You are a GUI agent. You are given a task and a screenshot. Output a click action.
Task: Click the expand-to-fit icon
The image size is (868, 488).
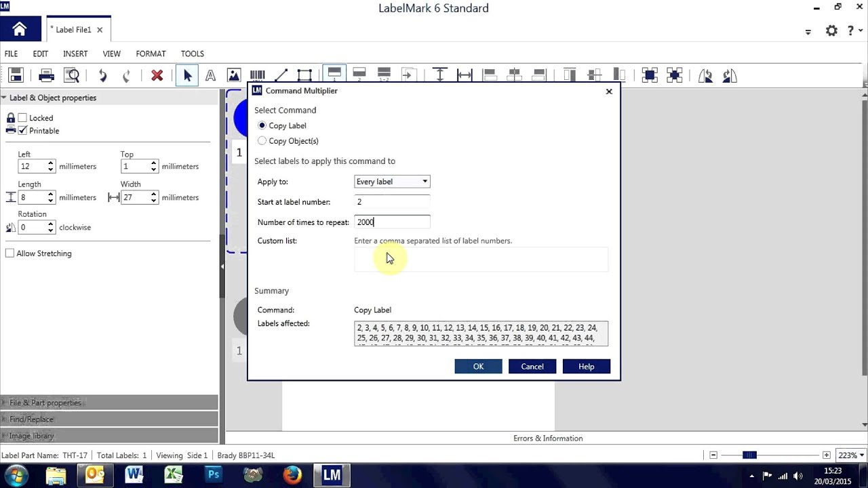(x=650, y=75)
